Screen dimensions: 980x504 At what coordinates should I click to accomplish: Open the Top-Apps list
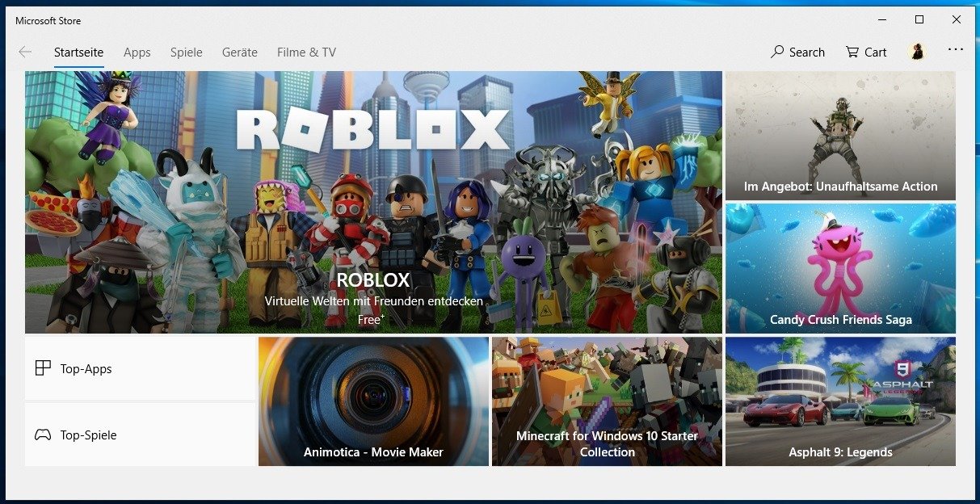pos(140,368)
